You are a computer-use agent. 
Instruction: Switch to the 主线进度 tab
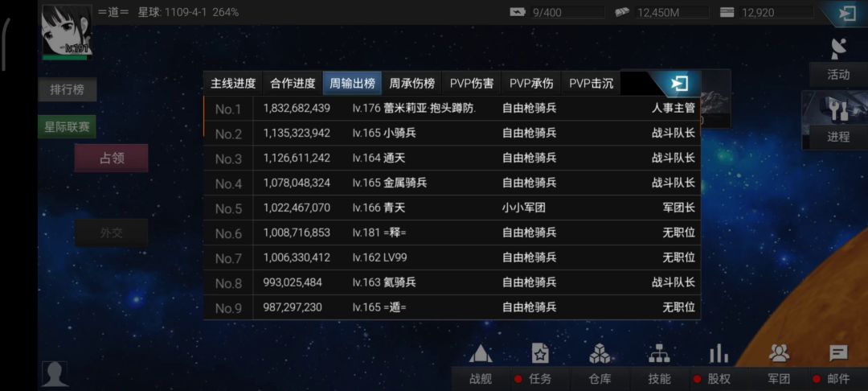pyautogui.click(x=233, y=84)
